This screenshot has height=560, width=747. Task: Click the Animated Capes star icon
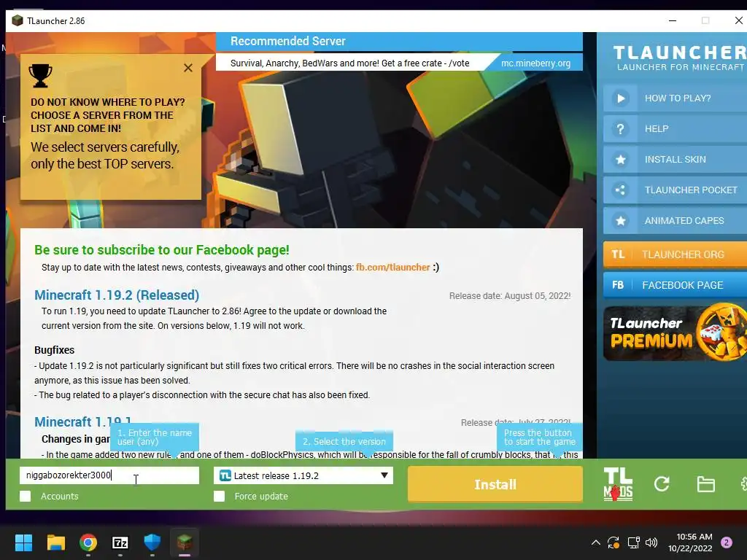tap(620, 220)
